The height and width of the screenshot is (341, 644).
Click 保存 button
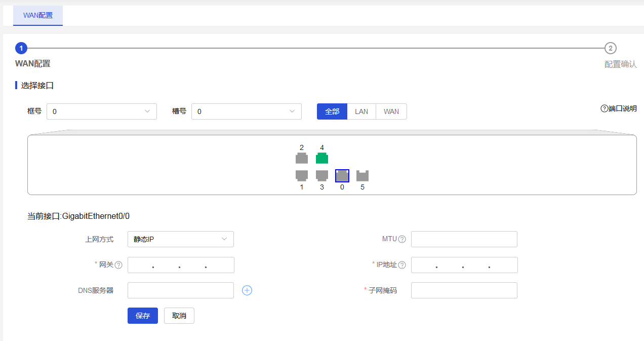143,316
